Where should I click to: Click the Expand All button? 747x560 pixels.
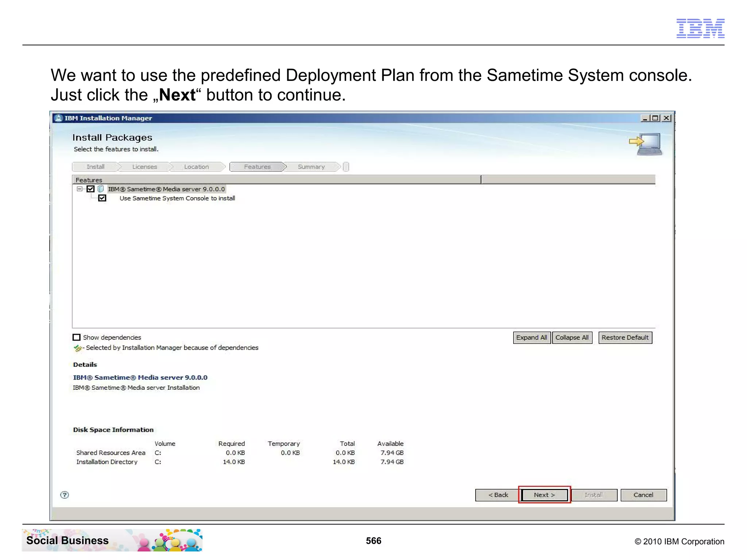[531, 338]
